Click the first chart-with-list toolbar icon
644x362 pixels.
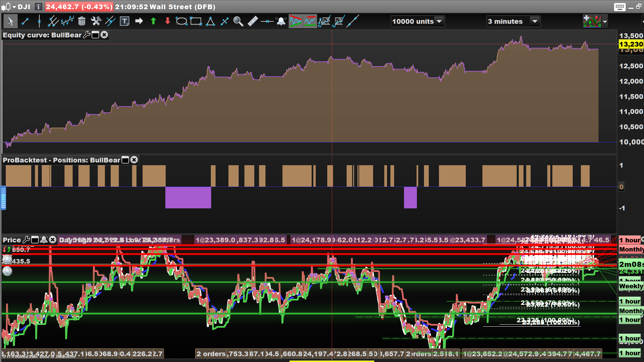tap(324, 21)
